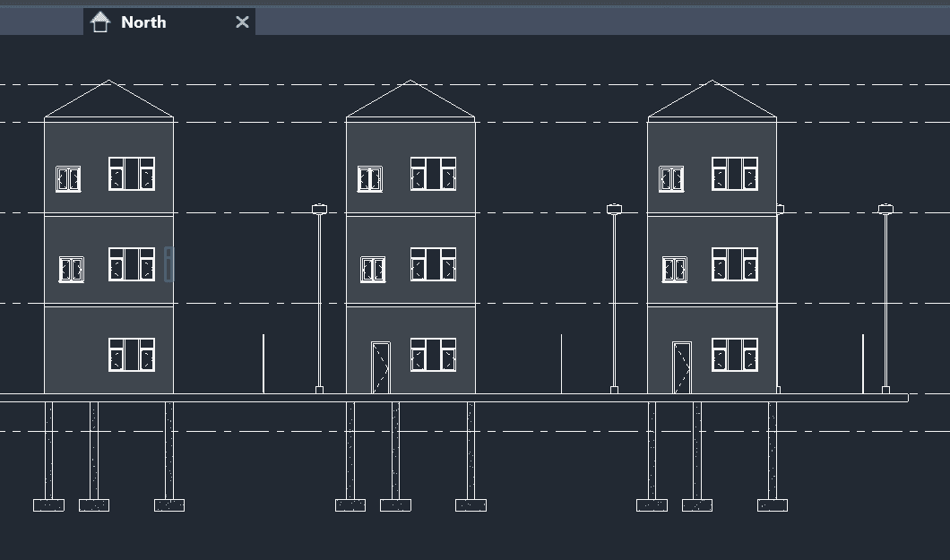Select street lamp between left and middle buildings
Screen dimensions: 950x560
click(319, 300)
